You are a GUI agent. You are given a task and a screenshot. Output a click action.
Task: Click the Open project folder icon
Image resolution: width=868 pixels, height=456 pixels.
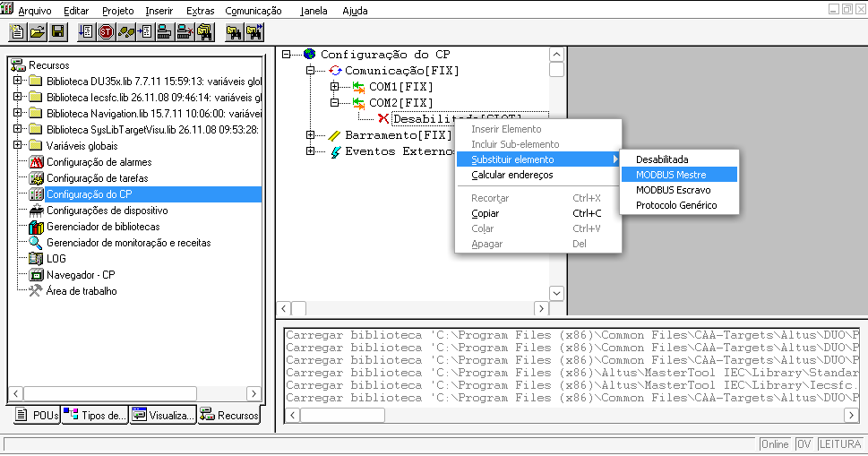tap(38, 32)
